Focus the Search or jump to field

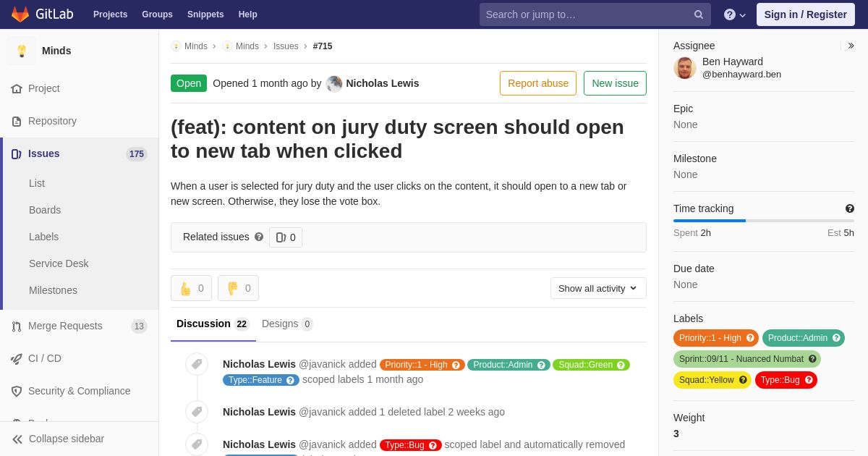[595, 14]
